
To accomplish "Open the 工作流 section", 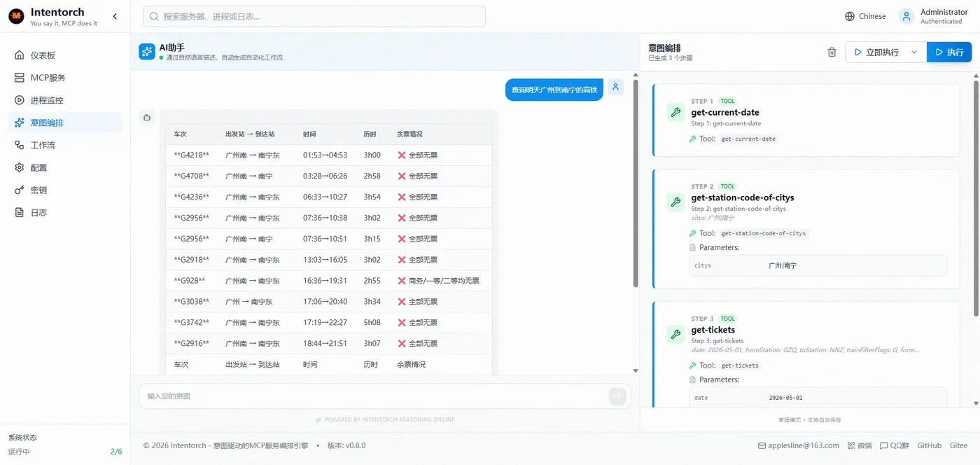I will click(65, 145).
